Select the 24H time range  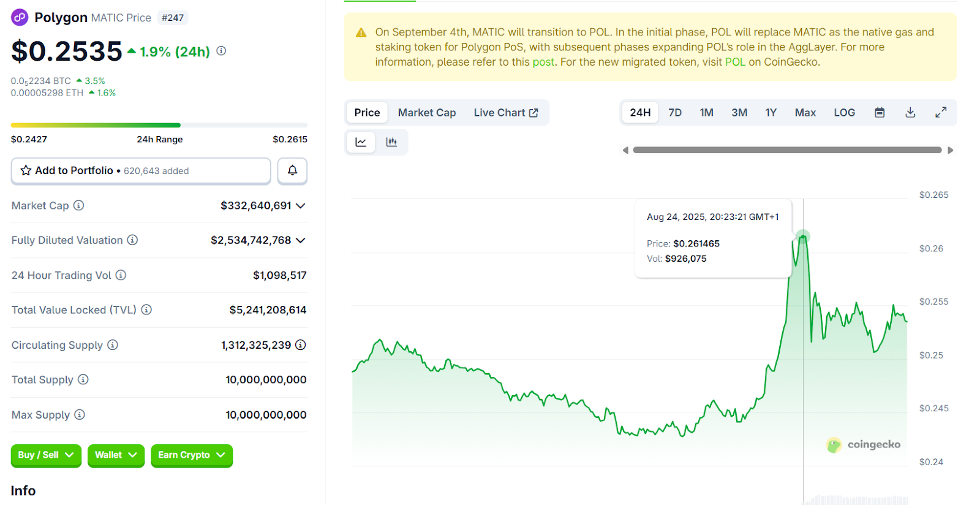pos(640,113)
